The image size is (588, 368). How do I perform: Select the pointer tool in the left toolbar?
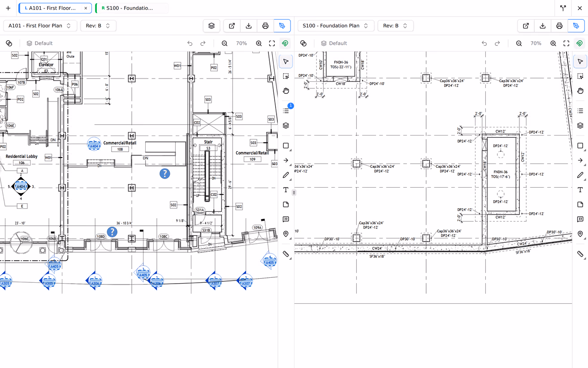286,61
